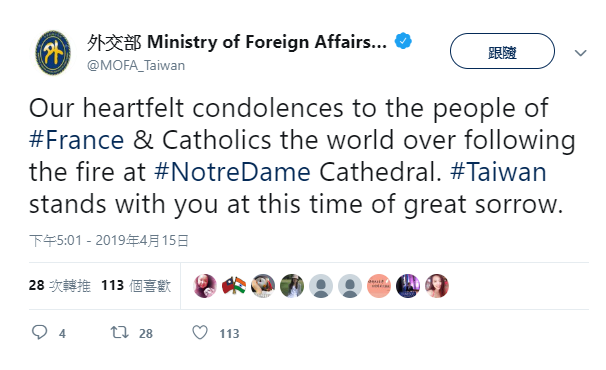Click the reply speech bubble icon
The width and height of the screenshot is (606, 370).
point(39,332)
